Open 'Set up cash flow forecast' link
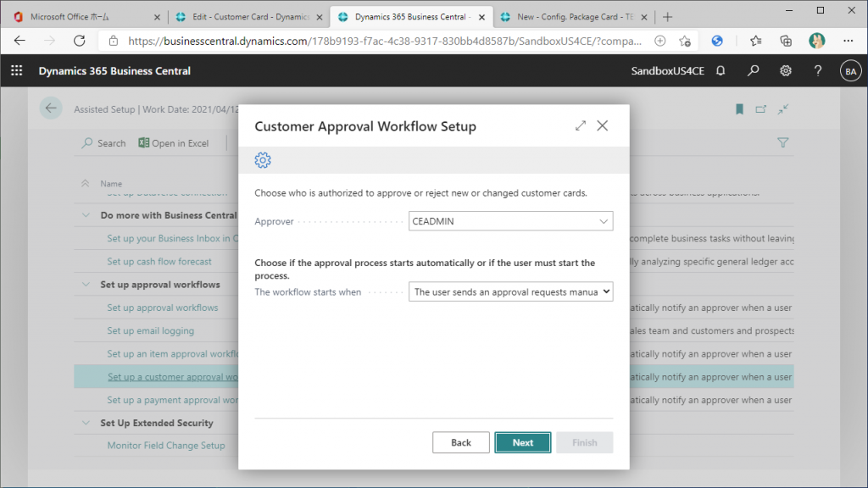Image resolution: width=868 pixels, height=488 pixels. coord(159,261)
